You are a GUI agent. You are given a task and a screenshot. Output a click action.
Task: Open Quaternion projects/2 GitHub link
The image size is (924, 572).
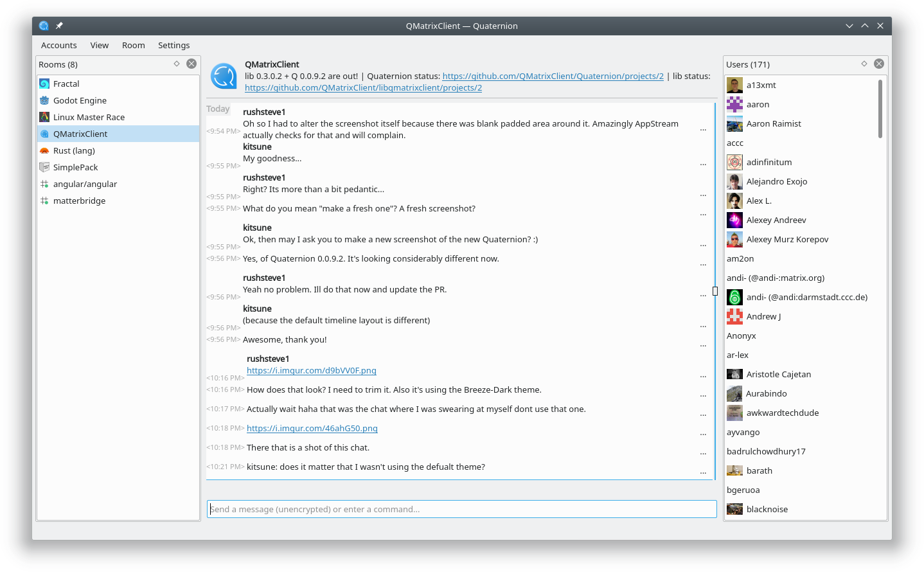[553, 76]
